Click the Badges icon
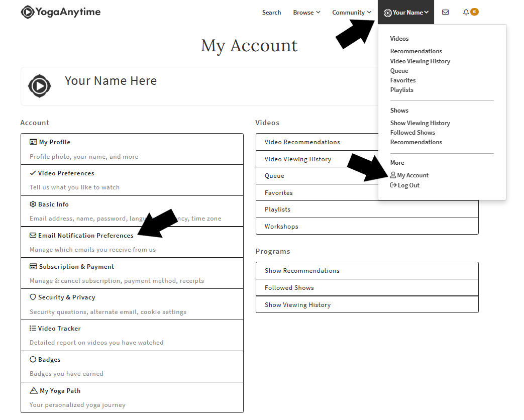The image size is (524, 420). tap(33, 359)
